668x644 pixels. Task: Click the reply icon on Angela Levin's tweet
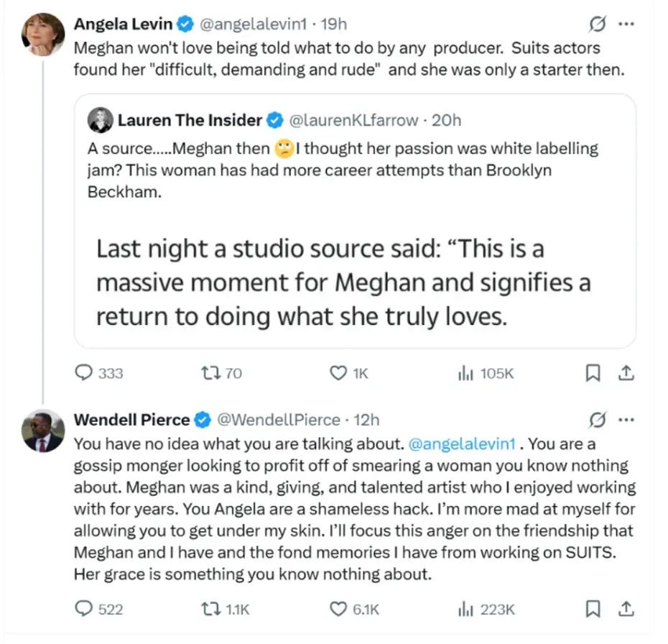(x=82, y=373)
